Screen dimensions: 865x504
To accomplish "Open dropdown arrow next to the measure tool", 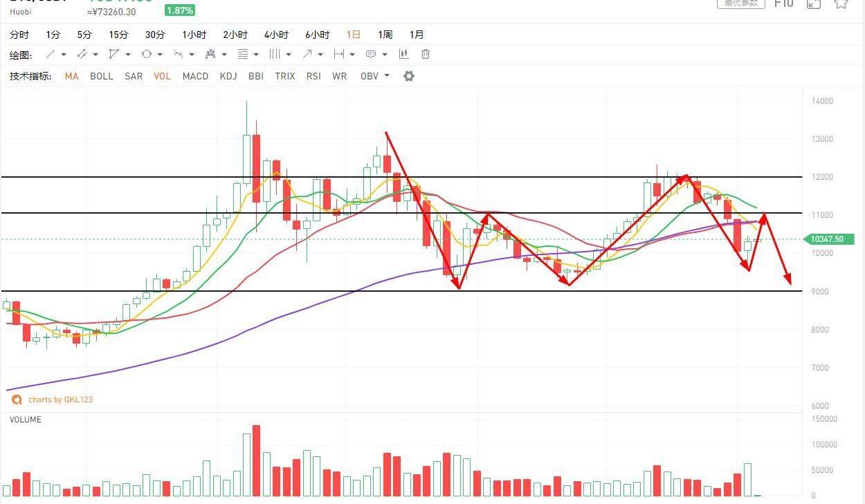I will tap(352, 54).
